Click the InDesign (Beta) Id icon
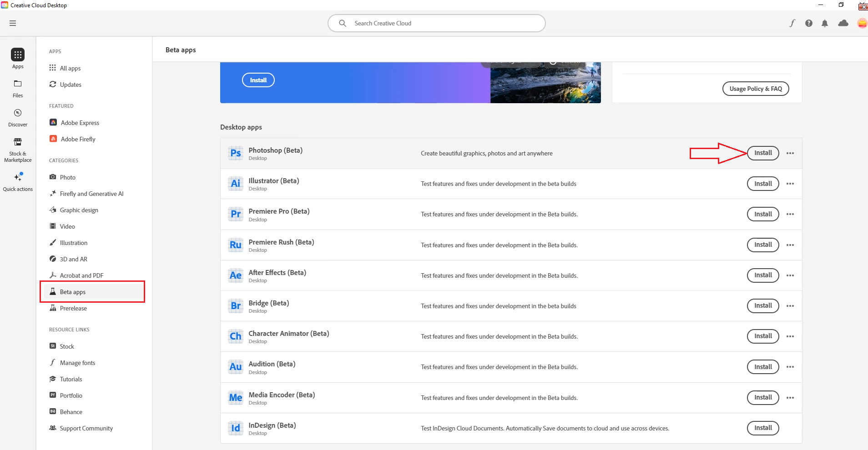Screen dimensions: 868x450 tap(236, 428)
